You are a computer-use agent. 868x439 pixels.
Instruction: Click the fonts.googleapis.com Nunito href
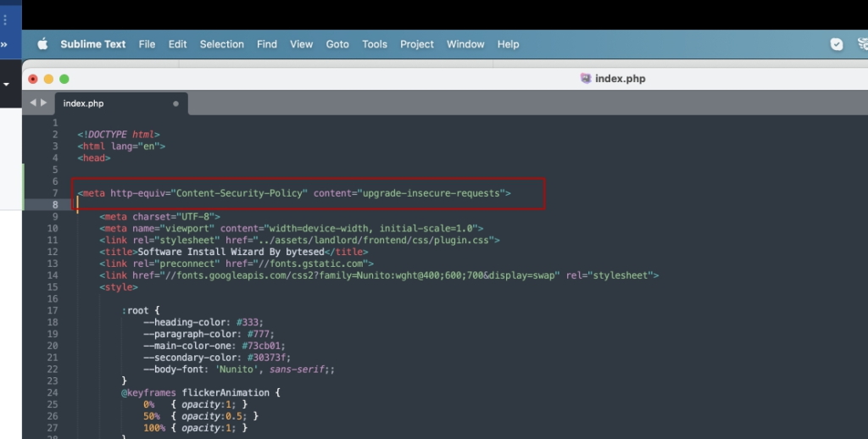click(359, 275)
